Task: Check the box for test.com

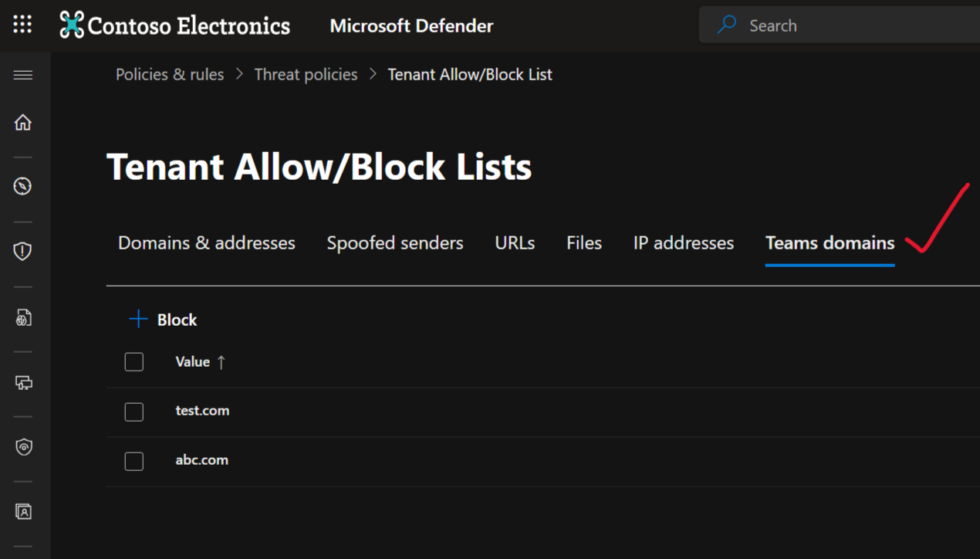Action: pyautogui.click(x=134, y=412)
